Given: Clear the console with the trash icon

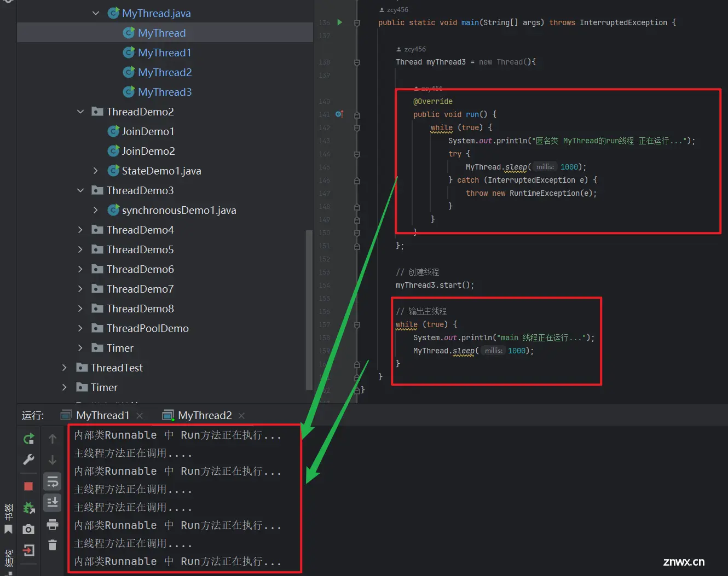Looking at the screenshot, I should point(53,545).
